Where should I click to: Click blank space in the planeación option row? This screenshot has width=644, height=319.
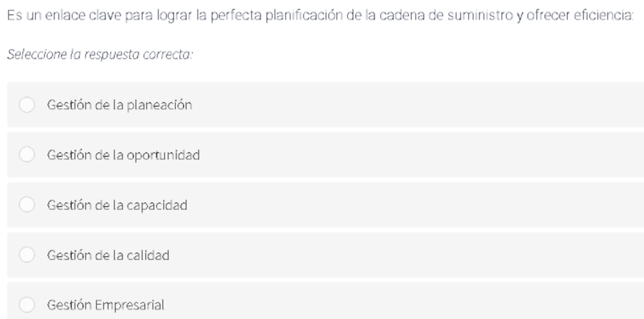click(411, 105)
